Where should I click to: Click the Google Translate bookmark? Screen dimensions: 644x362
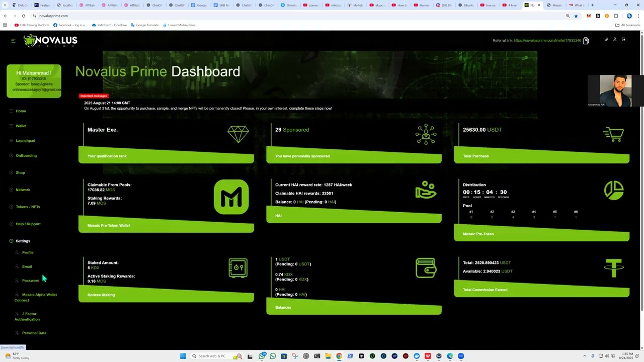(x=144, y=25)
